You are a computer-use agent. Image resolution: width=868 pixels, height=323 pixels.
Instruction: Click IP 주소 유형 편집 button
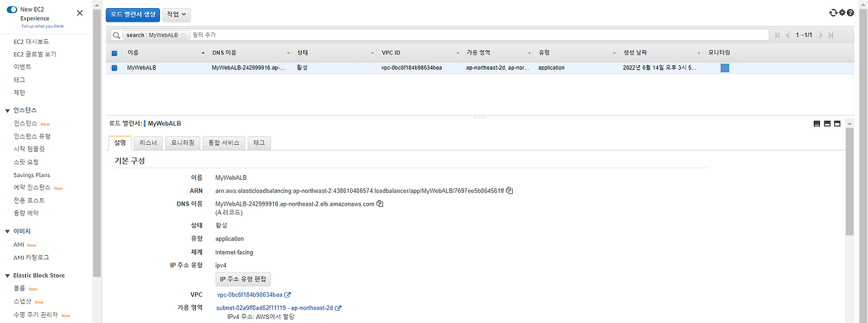[243, 279]
